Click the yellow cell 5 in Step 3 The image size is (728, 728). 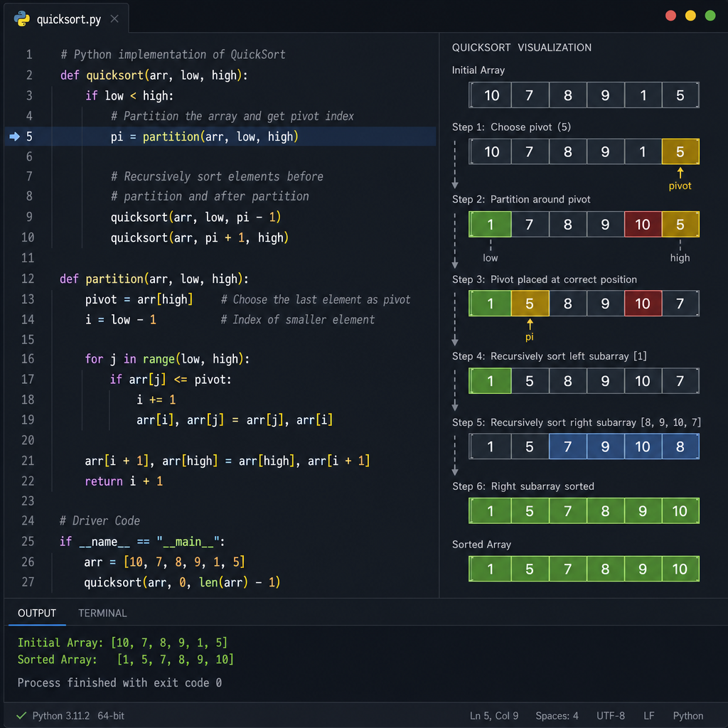pos(530,303)
